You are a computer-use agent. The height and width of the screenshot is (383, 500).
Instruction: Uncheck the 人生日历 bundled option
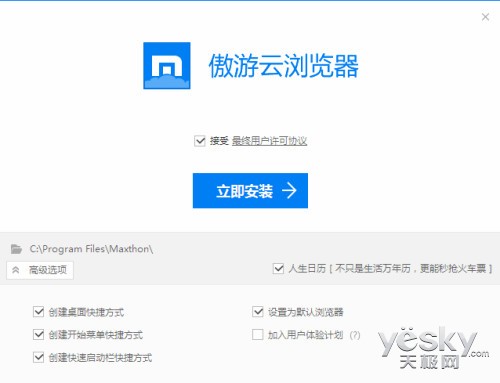278,268
